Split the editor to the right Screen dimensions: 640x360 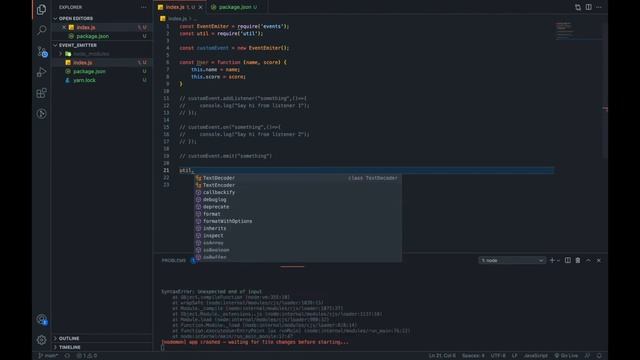coord(589,7)
